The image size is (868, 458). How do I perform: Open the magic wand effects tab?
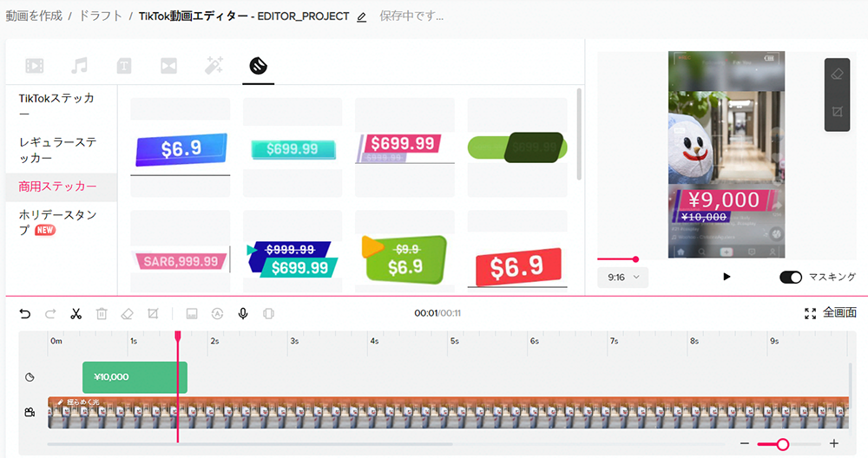(214, 65)
